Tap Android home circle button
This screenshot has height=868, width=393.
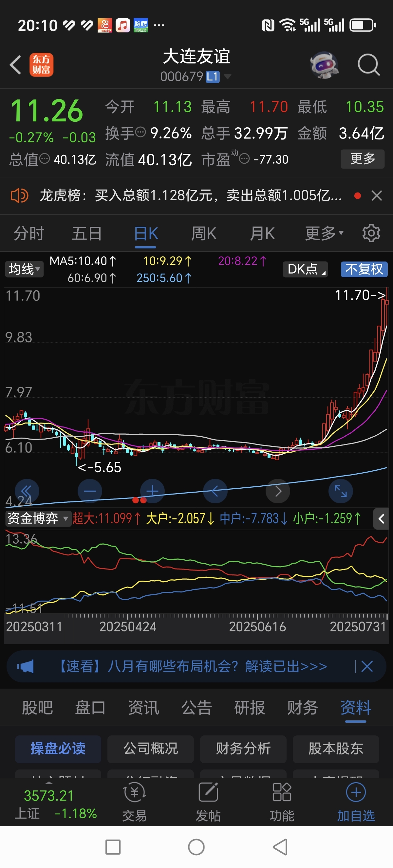pyautogui.click(x=196, y=847)
